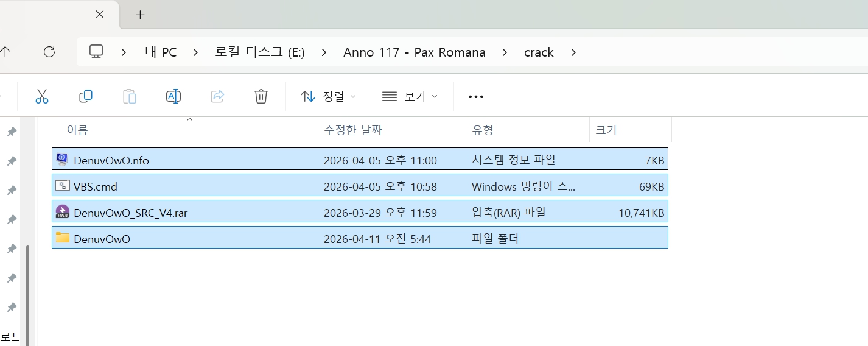Click the Rename icon in toolbar
This screenshot has width=868, height=346.
[x=173, y=96]
